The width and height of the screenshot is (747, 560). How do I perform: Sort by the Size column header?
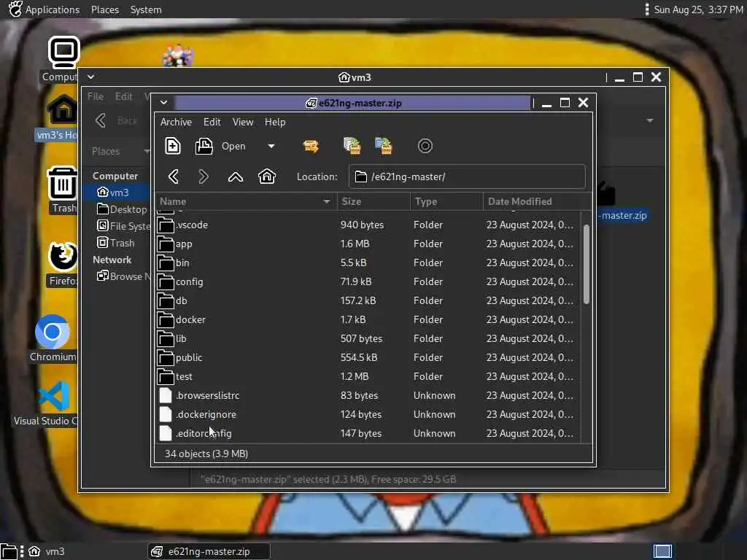click(373, 201)
